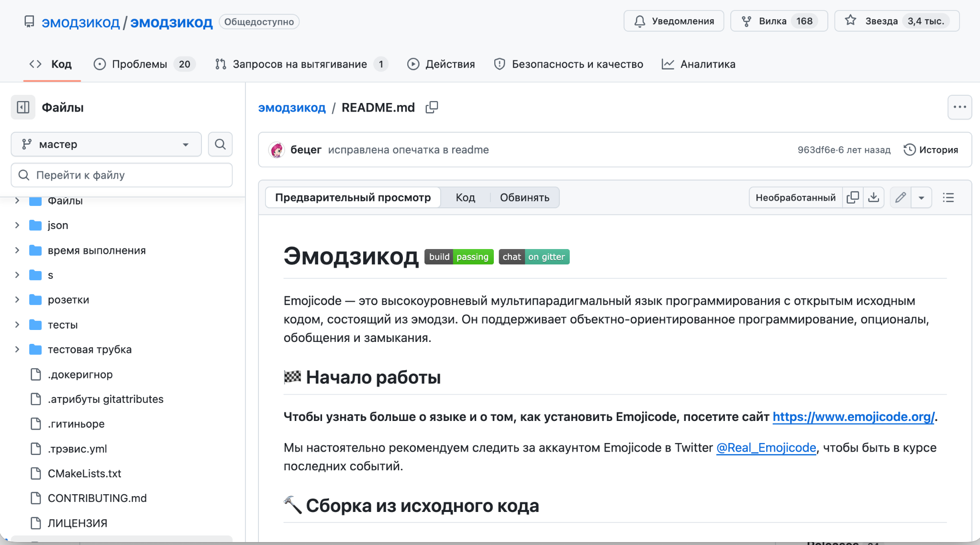Edit the README with the pencil icon
This screenshot has width=980, height=545.
point(900,197)
